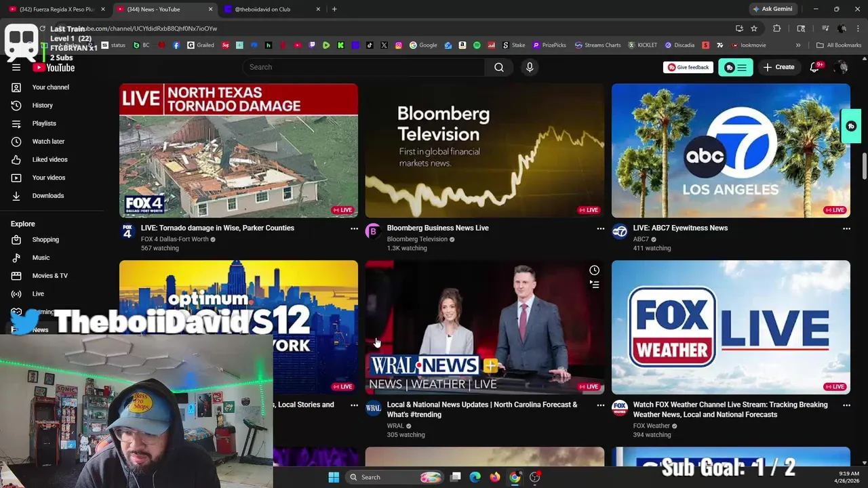Image resolution: width=868 pixels, height=488 pixels.
Task: Open Bloomberg Business News Live title
Action: 438,228
